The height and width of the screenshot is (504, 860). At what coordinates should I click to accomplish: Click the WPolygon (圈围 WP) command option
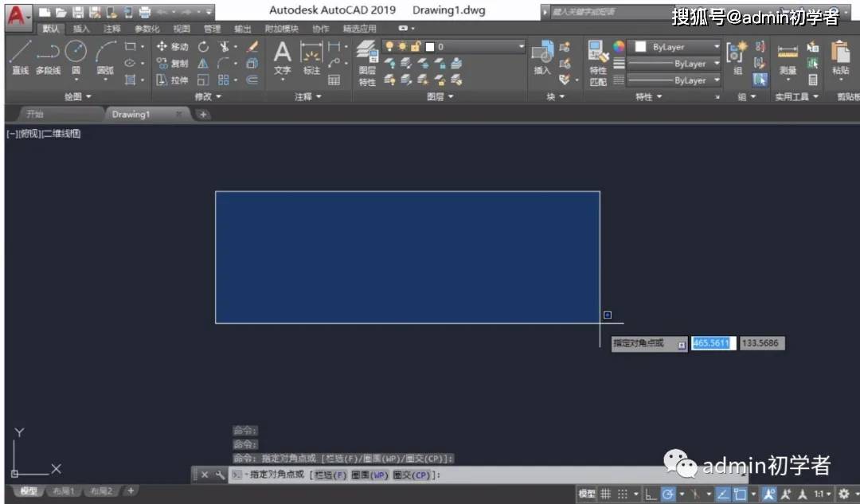pyautogui.click(x=369, y=475)
